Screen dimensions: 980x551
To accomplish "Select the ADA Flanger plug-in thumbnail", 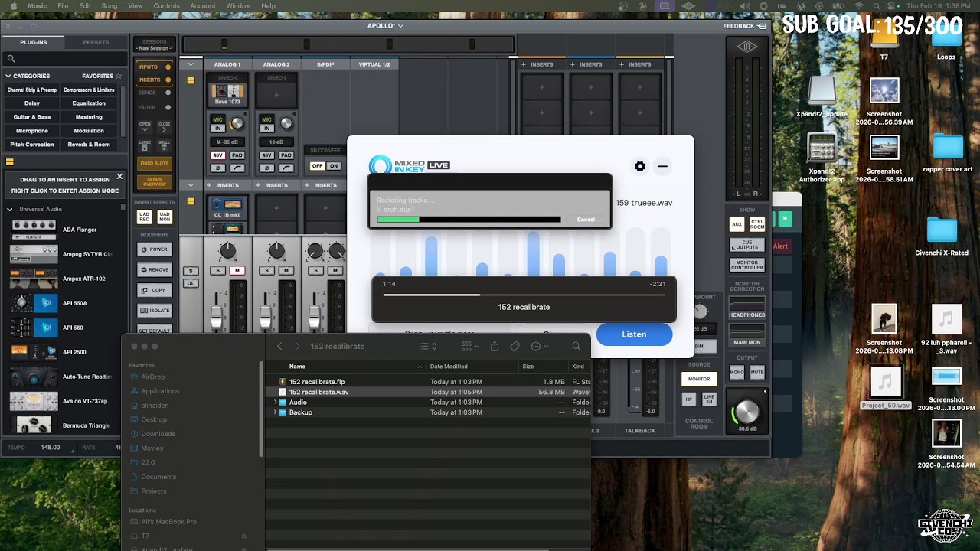I will pos(34,230).
